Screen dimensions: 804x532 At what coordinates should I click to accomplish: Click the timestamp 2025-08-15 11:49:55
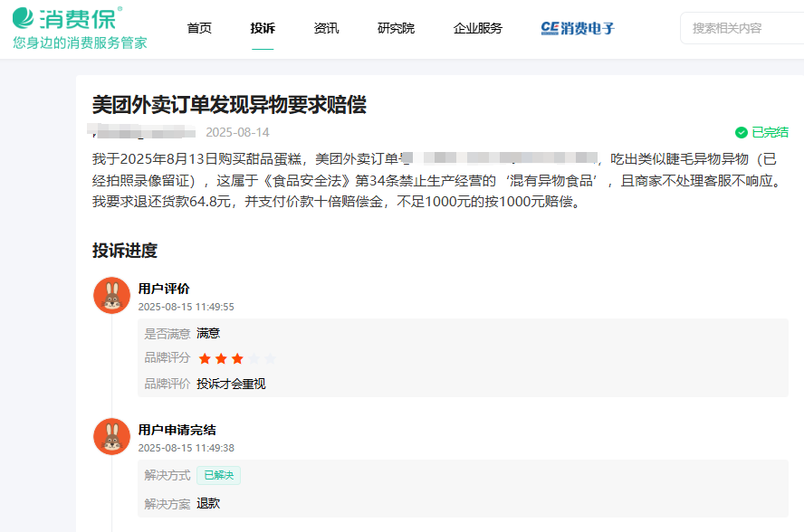[x=187, y=307]
